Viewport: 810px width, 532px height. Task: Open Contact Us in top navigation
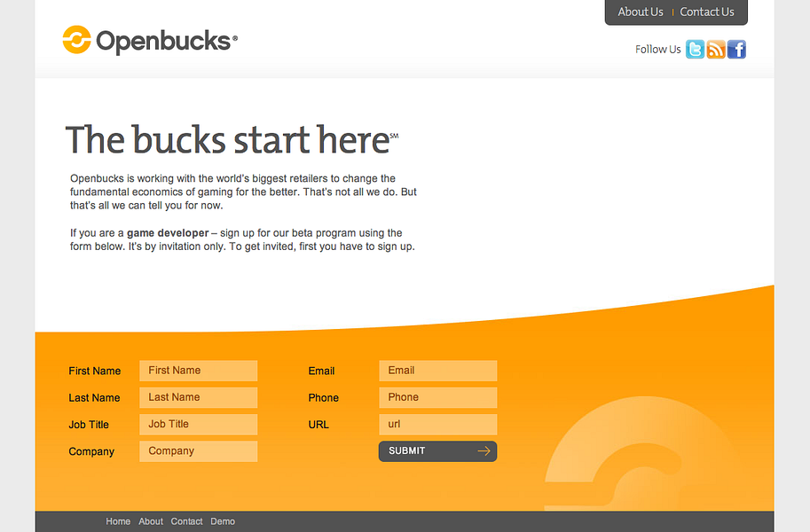pos(707,12)
